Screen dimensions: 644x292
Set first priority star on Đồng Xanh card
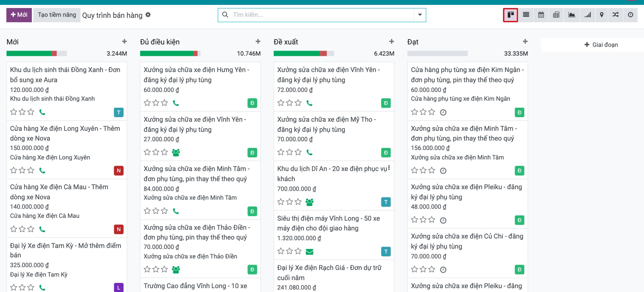pos(14,112)
